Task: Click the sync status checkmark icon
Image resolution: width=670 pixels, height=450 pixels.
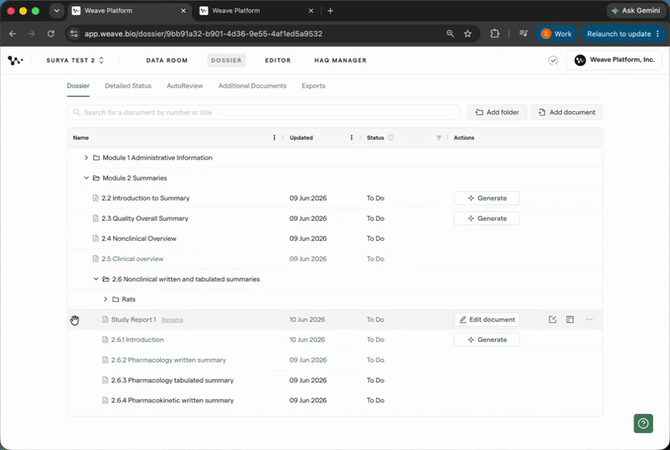Action: pyautogui.click(x=553, y=60)
